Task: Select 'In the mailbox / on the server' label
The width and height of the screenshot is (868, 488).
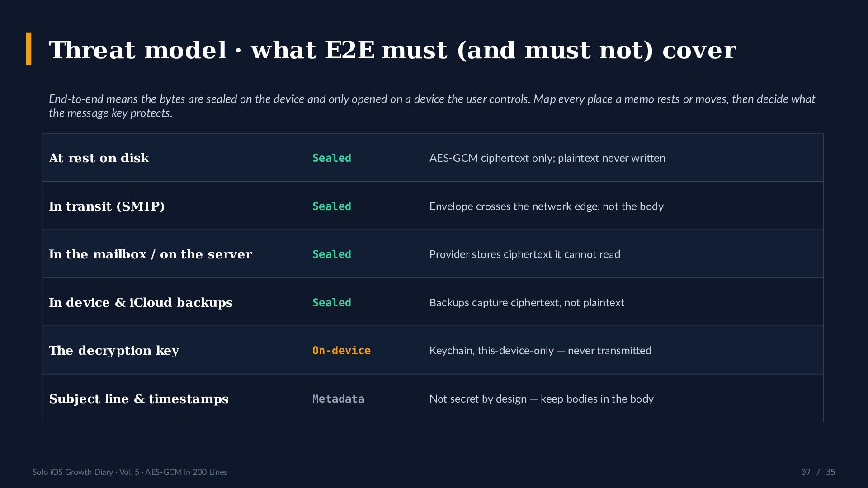Action: click(151, 254)
